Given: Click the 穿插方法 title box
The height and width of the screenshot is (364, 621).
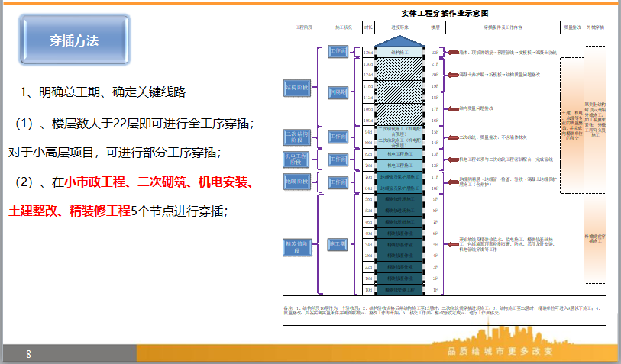Looking at the screenshot, I should pos(74,40).
